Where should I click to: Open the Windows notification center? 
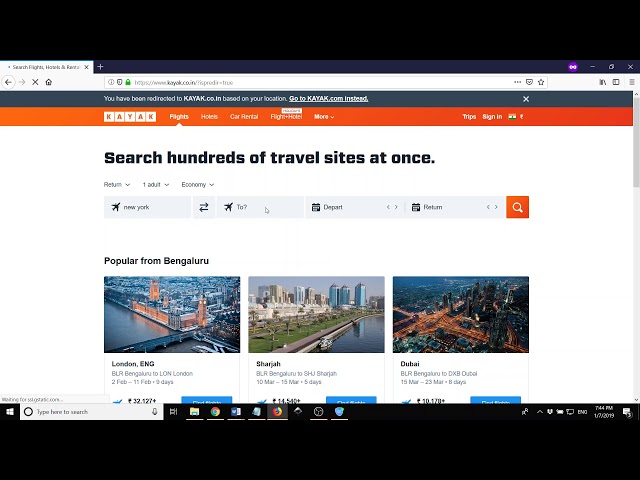[x=627, y=412]
